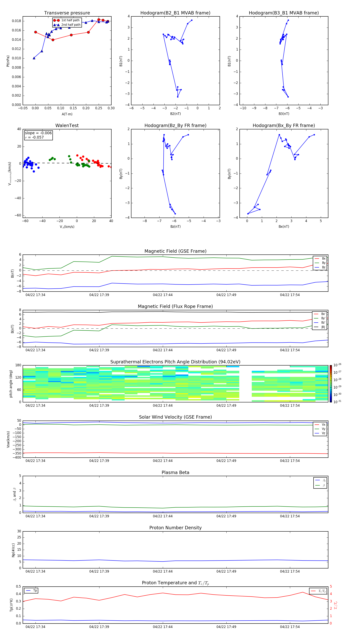
Task: Select the "2nd half path" legend entry
Action: [67, 25]
